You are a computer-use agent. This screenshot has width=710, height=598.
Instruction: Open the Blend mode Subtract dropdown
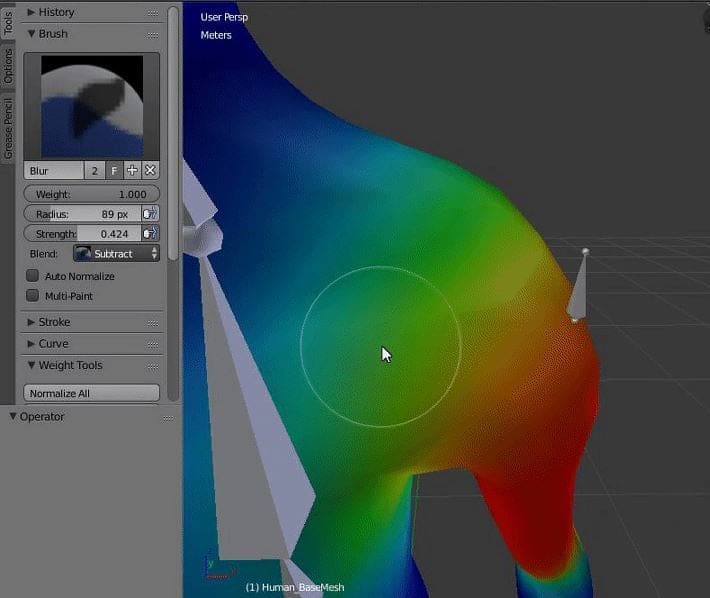click(116, 254)
